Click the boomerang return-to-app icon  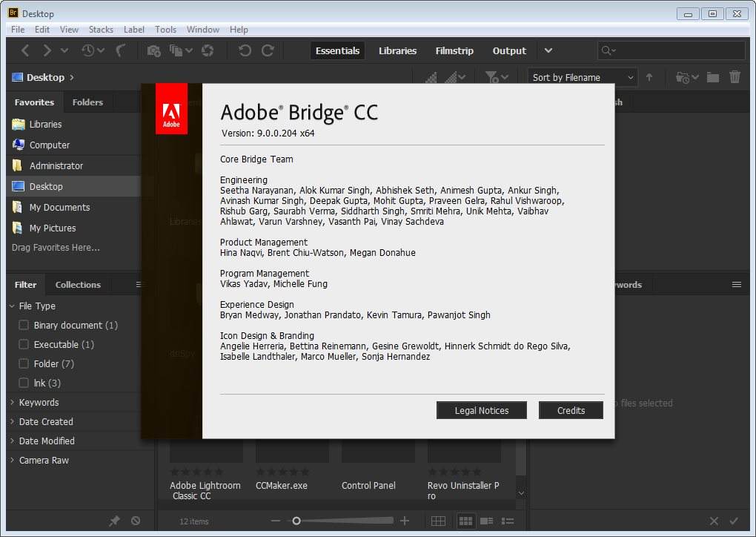(x=121, y=50)
